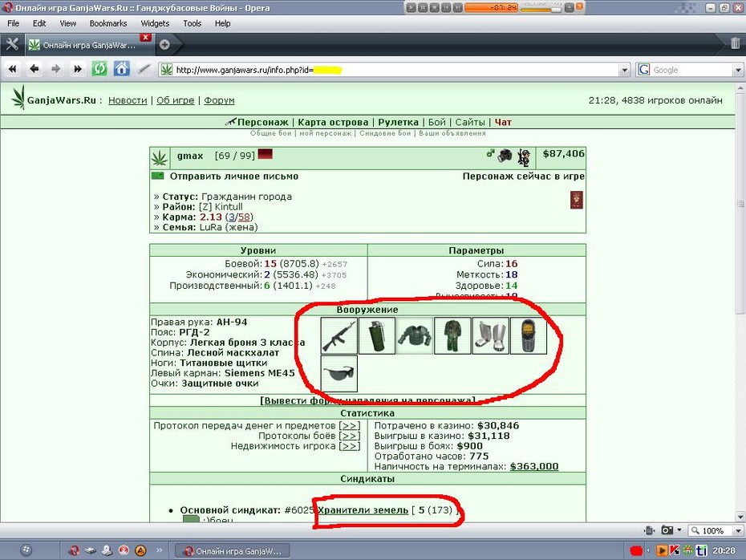746x560 pixels.
Task: Close the GanjaWars tab with red X
Action: 145,37
